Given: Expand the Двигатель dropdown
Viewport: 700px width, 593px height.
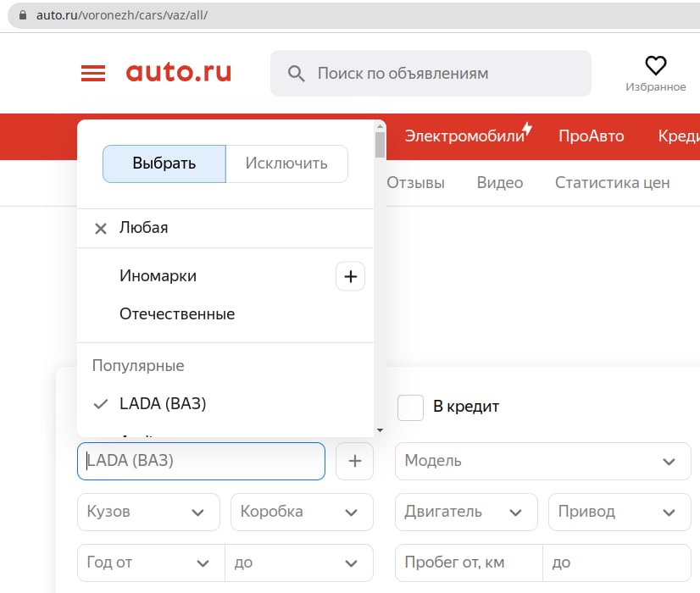Looking at the screenshot, I should point(466,512).
